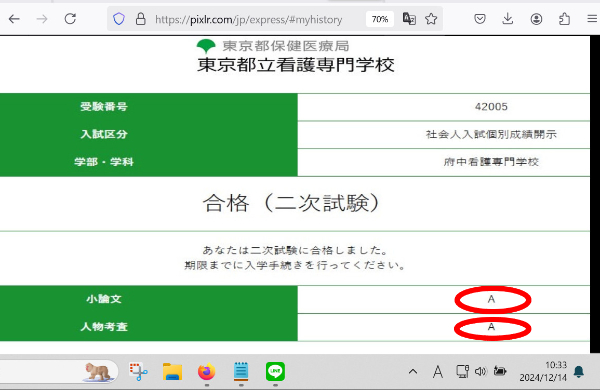600x390 pixels.
Task: Launch LINE app from the taskbar
Action: click(276, 371)
